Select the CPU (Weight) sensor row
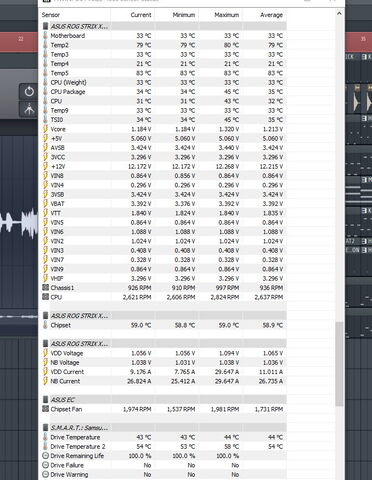The height and width of the screenshot is (480, 372). [x=164, y=82]
